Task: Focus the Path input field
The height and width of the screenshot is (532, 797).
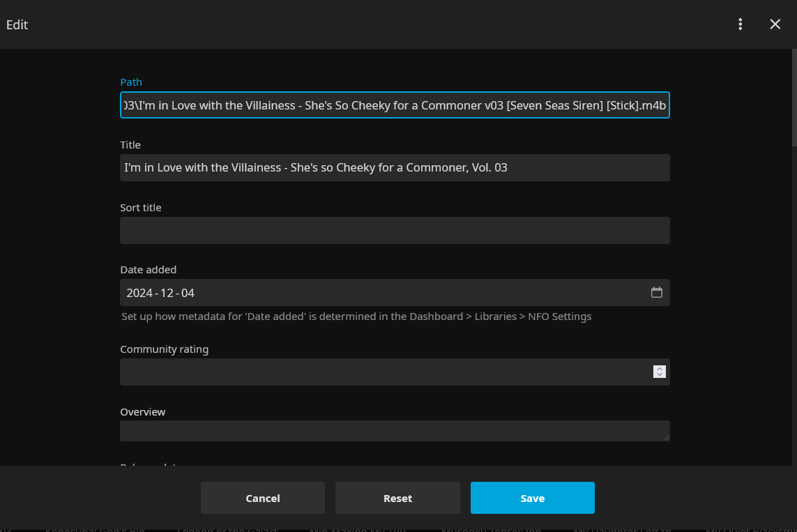Action: (x=394, y=105)
